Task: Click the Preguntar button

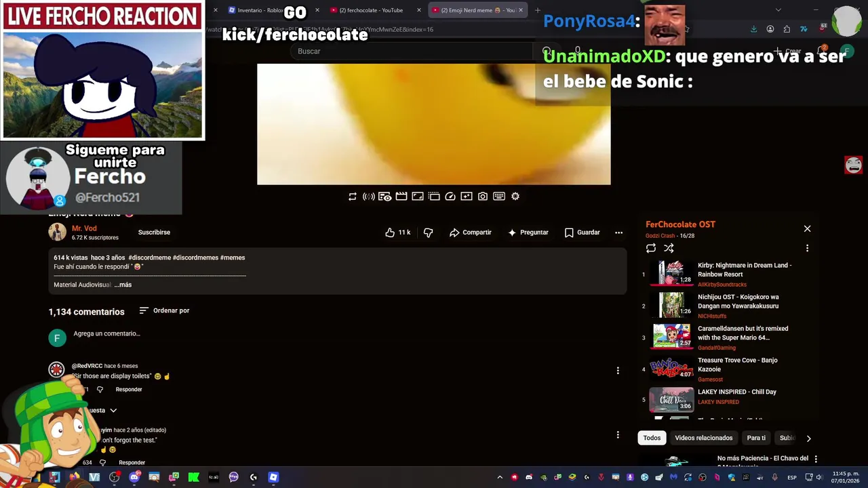Action: click(528, 232)
